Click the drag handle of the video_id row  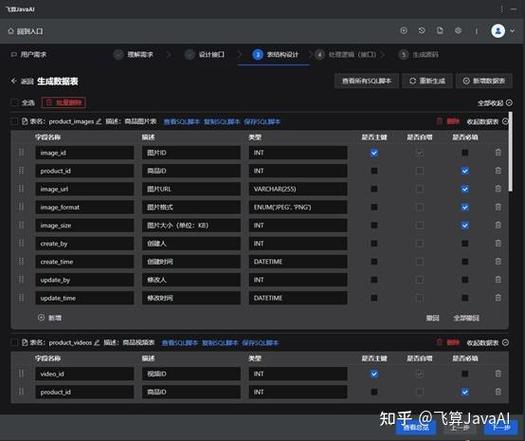pos(21,374)
